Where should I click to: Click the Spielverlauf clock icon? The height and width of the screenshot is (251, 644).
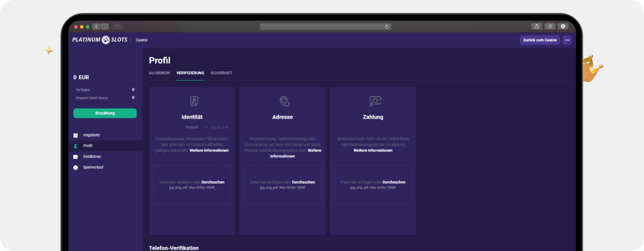[76, 167]
